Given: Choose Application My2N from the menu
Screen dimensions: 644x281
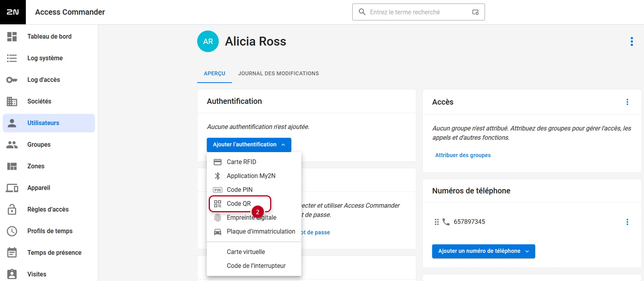Looking at the screenshot, I should (254, 176).
